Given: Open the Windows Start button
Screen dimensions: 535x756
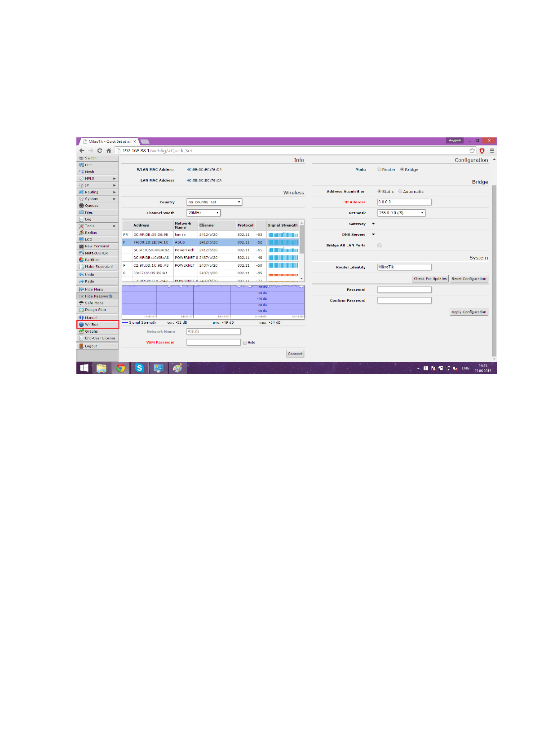Looking at the screenshot, I should tap(84, 368).
